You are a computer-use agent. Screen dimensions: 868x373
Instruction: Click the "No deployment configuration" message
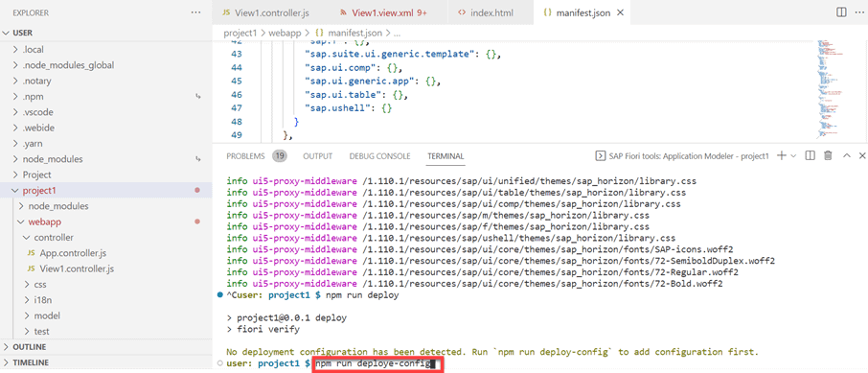[x=492, y=352]
